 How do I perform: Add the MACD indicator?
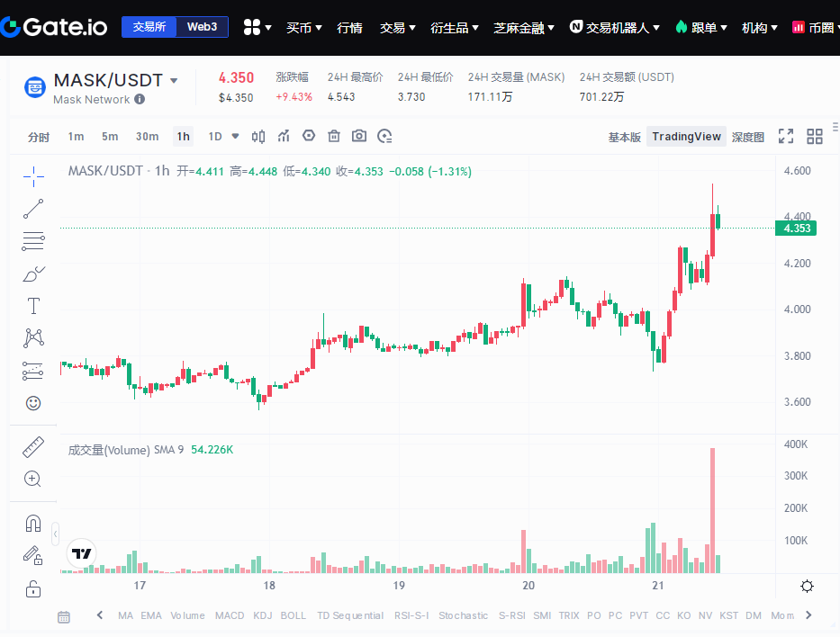click(x=230, y=615)
